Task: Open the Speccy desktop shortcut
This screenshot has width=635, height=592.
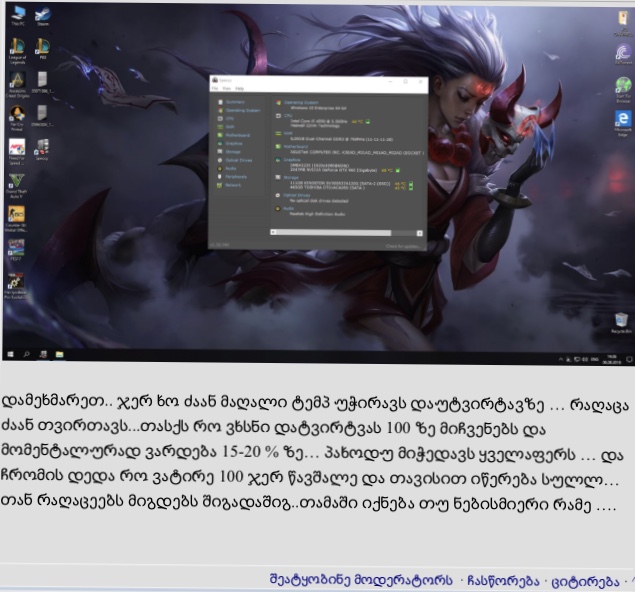Action: (42, 150)
